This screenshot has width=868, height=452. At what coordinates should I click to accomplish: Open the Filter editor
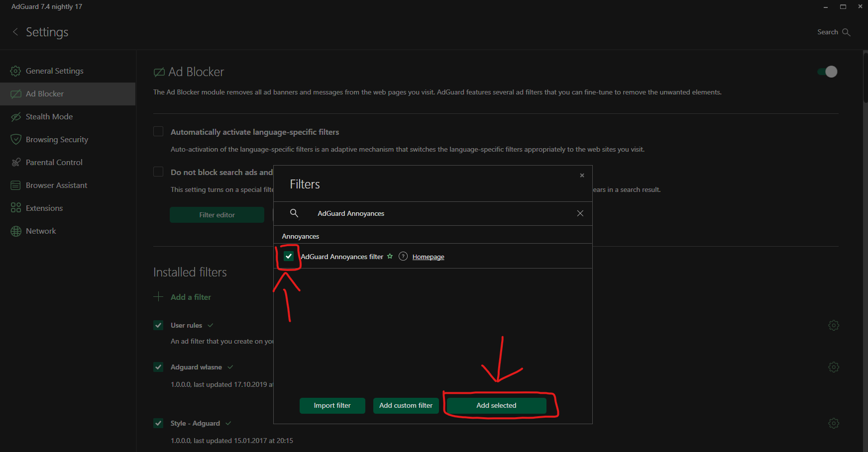217,215
